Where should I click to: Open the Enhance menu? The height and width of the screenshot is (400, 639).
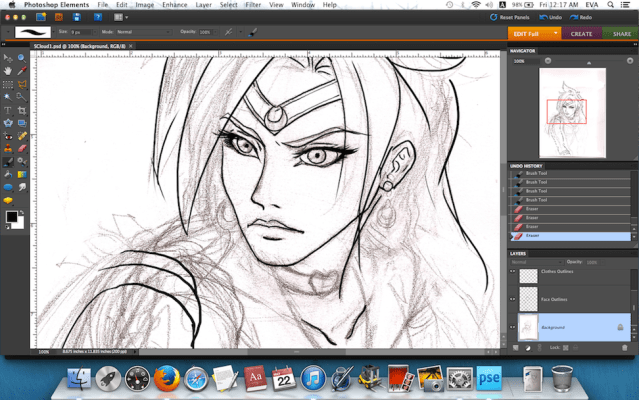click(x=175, y=5)
